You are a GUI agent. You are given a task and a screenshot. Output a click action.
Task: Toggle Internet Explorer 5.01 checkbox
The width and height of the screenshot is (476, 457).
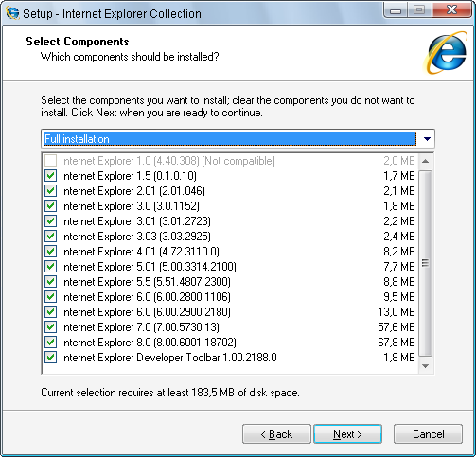50,267
